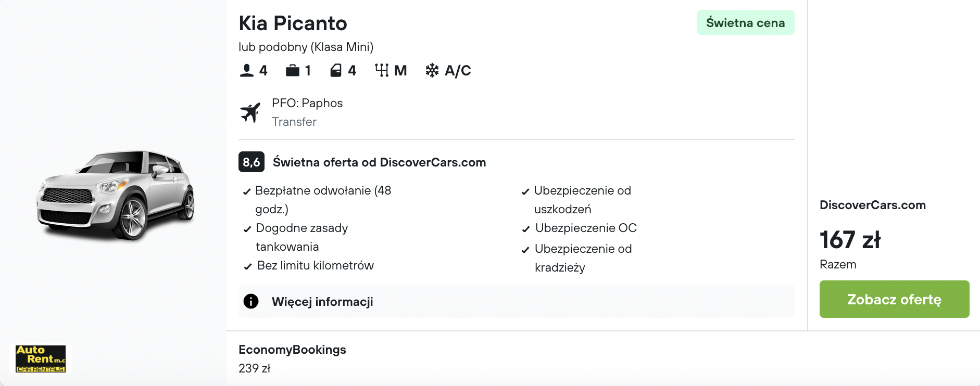980x386 pixels.
Task: Select the PFO: Paphos pickup location
Action: click(x=307, y=103)
